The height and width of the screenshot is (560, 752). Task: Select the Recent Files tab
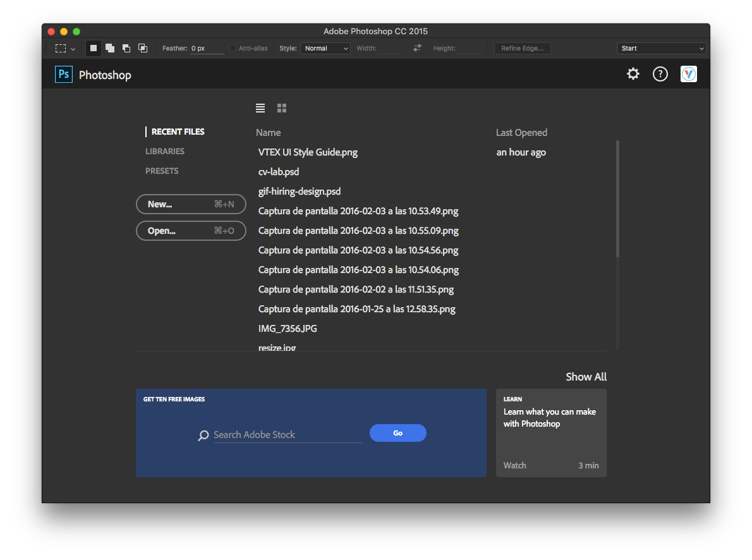pyautogui.click(x=178, y=131)
